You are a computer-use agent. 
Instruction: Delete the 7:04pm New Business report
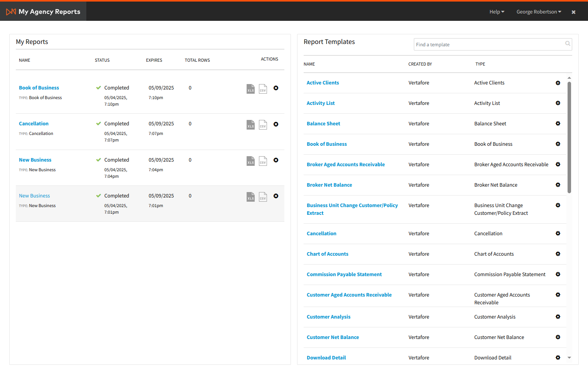point(276,160)
